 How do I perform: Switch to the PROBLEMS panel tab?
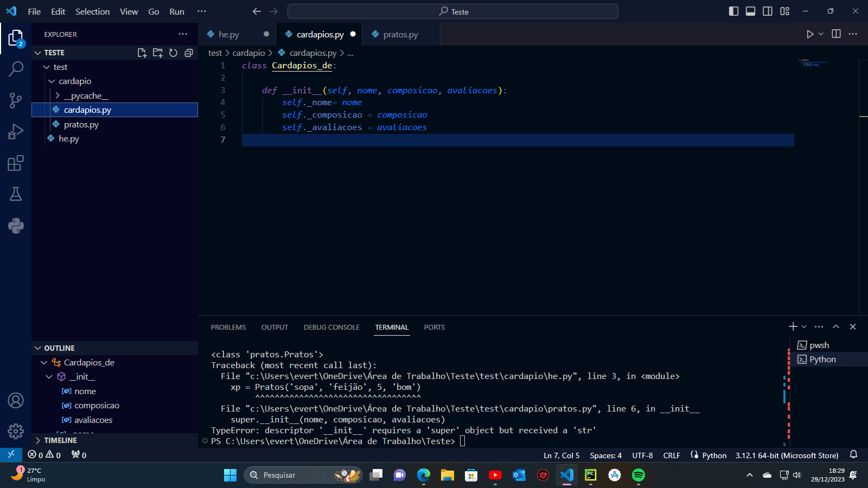228,328
